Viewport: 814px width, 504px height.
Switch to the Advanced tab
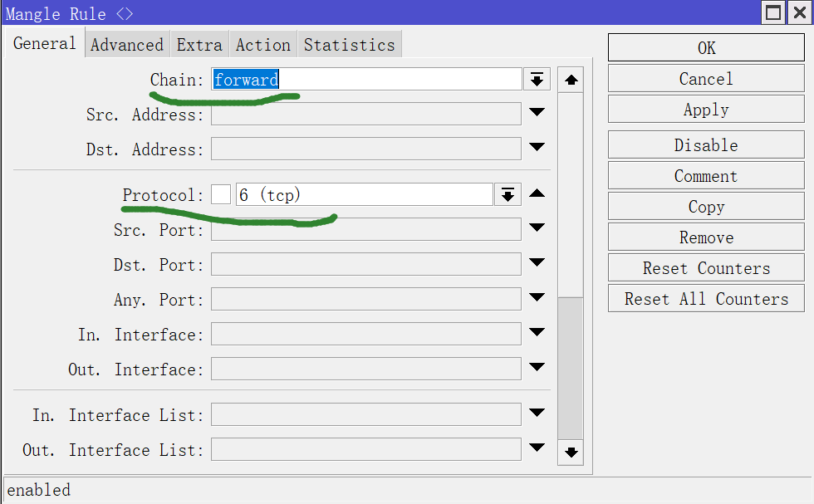[127, 45]
